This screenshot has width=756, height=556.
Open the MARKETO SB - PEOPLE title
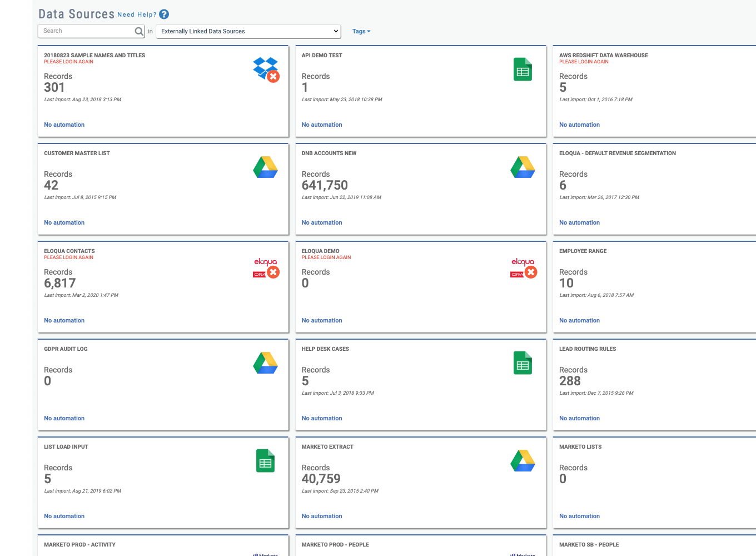coord(589,545)
